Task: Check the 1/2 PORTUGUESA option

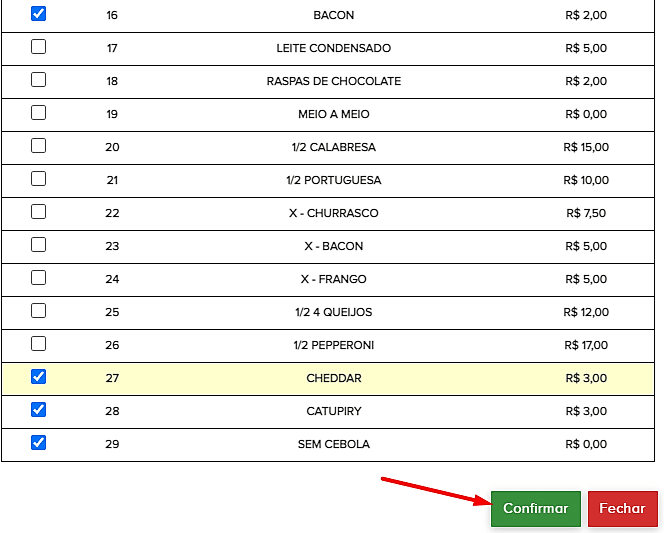Action: (38, 179)
